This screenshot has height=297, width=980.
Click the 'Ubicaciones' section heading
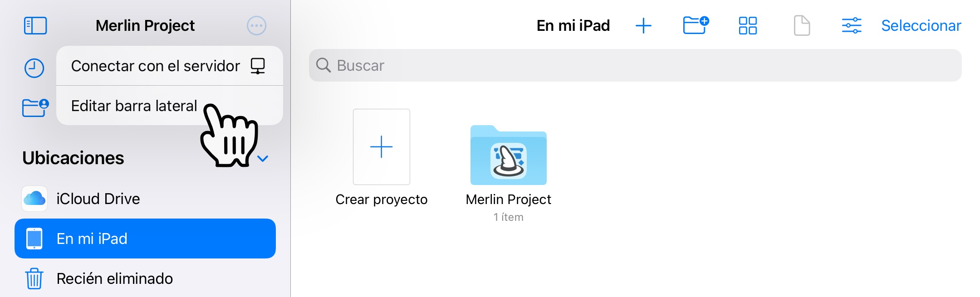coord(73,158)
